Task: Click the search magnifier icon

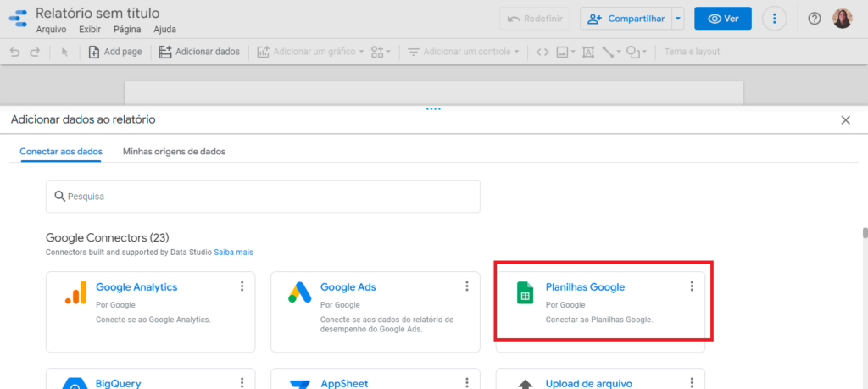Action: click(x=60, y=197)
